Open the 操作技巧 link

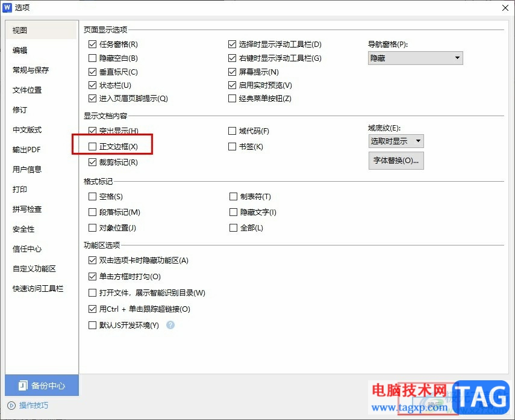[x=34, y=406]
